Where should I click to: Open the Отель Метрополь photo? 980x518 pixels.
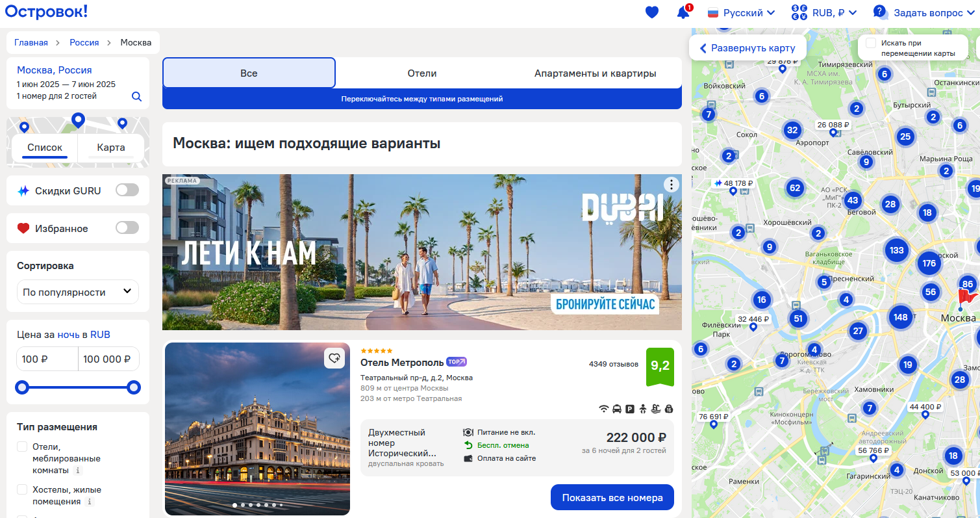pyautogui.click(x=257, y=429)
